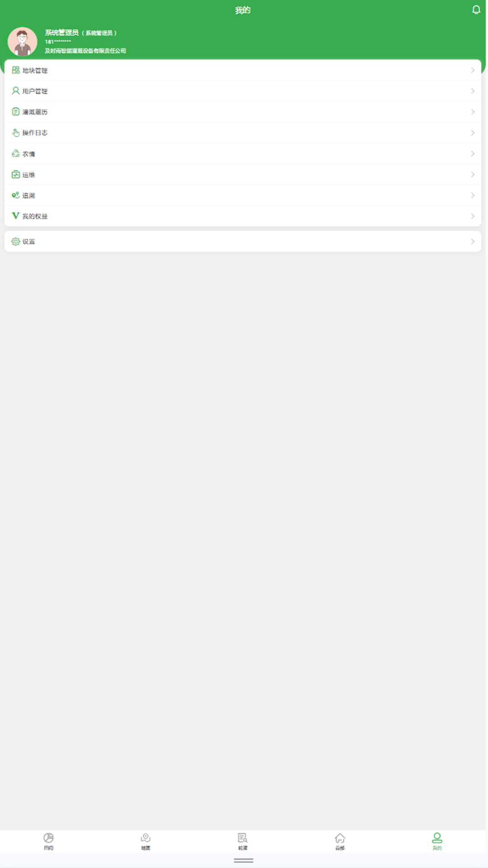The image size is (488, 868).
Task: Expand the 设置 row chevron
Action: [x=473, y=241]
